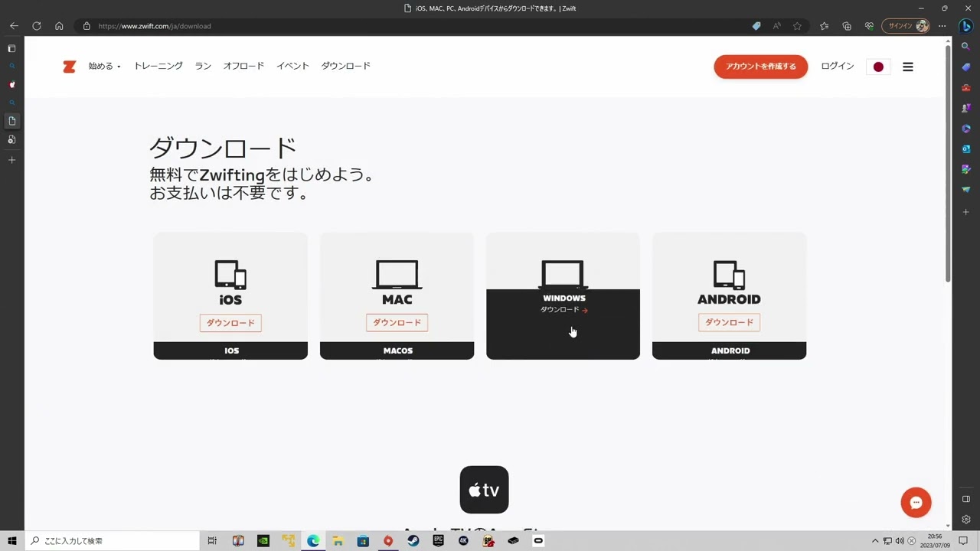Open the Bing chat icon in the sidebar
Viewport: 980px width, 551px height.
point(966,26)
